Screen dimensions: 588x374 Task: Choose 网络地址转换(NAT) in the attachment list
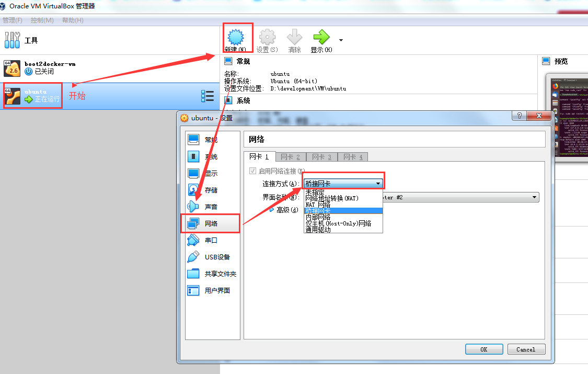click(x=343, y=198)
